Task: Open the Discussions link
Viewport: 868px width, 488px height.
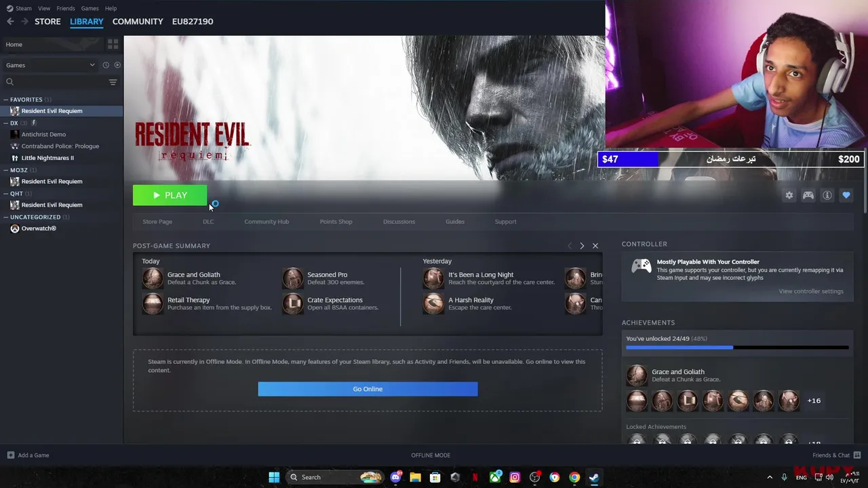Action: pyautogui.click(x=399, y=222)
